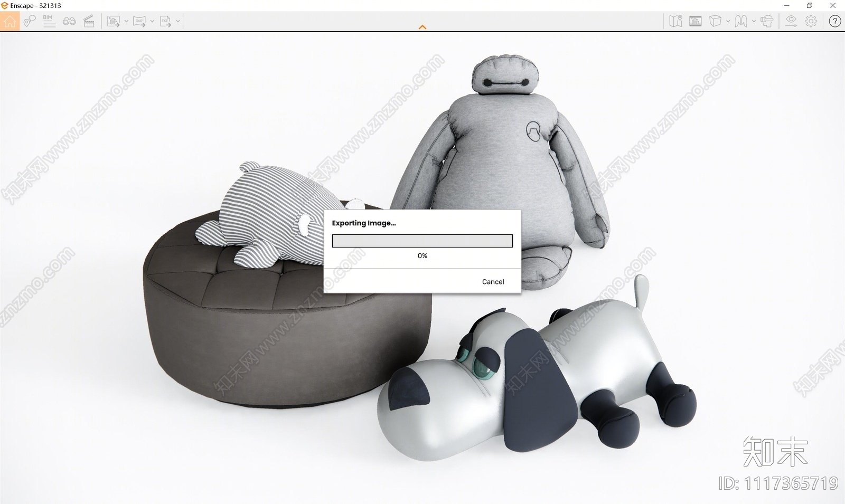Viewport: 845px width, 504px height.
Task: Click the 360° panorama export icon
Action: point(139,21)
